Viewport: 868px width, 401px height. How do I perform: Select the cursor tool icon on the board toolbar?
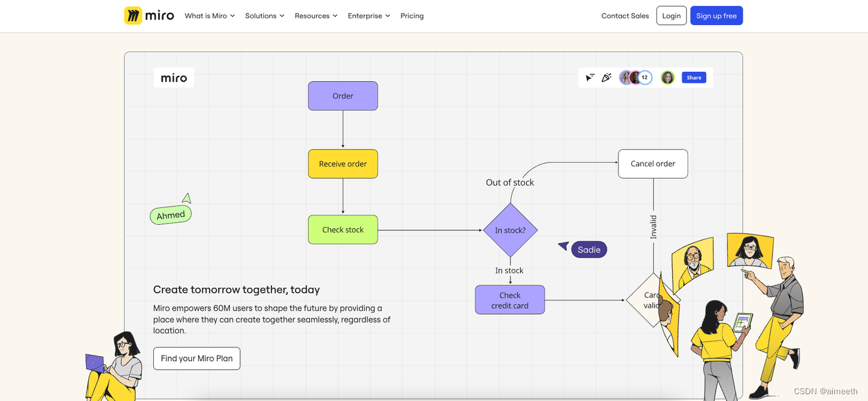click(590, 77)
